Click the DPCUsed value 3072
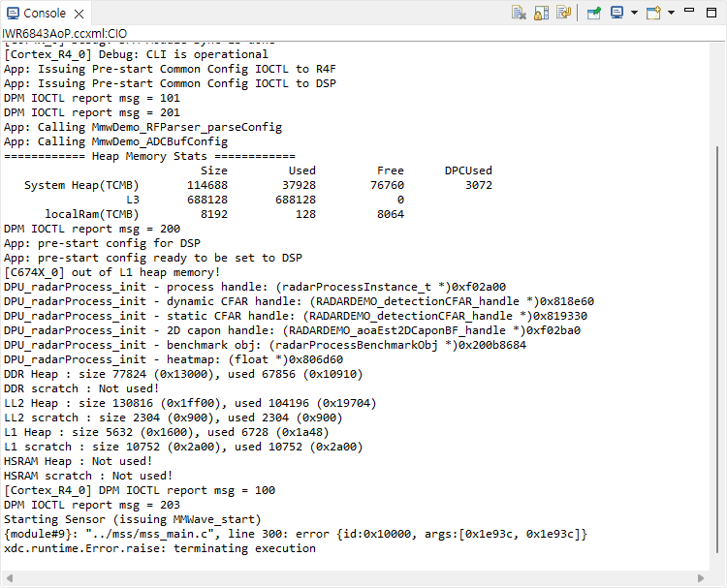 479,185
